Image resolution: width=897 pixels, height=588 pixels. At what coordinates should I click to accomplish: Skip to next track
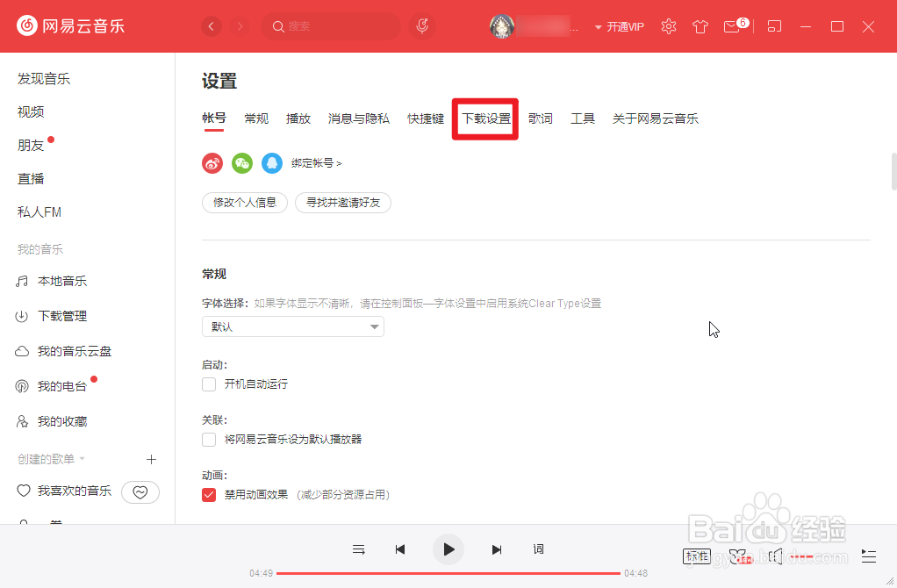[x=497, y=549]
